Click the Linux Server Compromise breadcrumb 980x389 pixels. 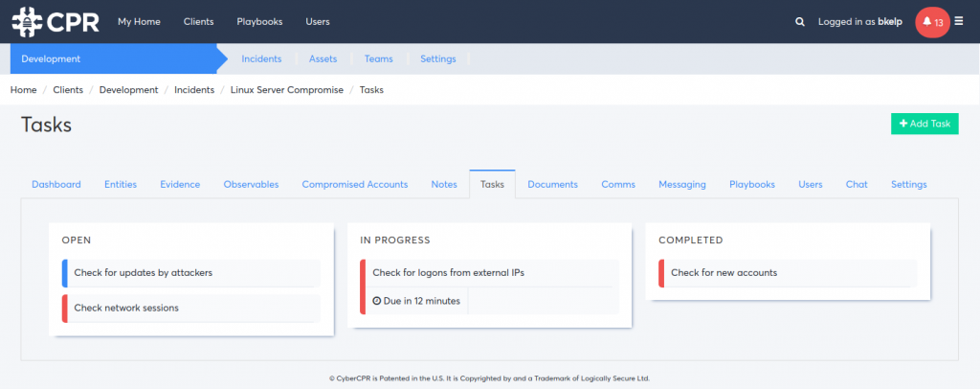point(287,89)
